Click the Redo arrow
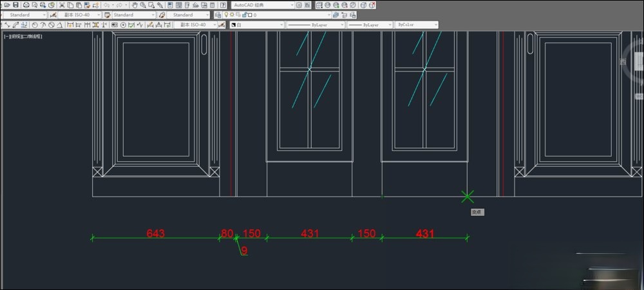Screen dimensions: 644x290 pyautogui.click(x=119, y=5)
